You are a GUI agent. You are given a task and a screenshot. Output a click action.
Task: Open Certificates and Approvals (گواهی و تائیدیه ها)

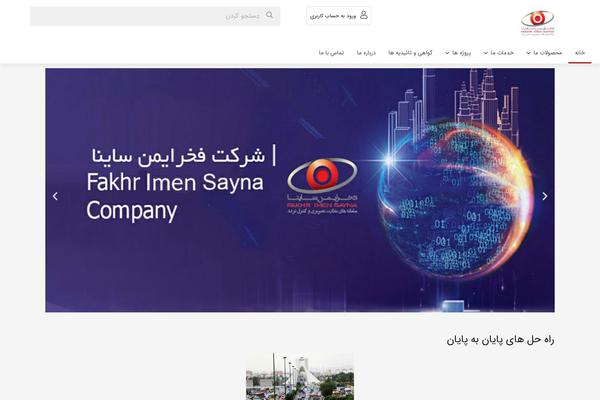pyautogui.click(x=410, y=53)
